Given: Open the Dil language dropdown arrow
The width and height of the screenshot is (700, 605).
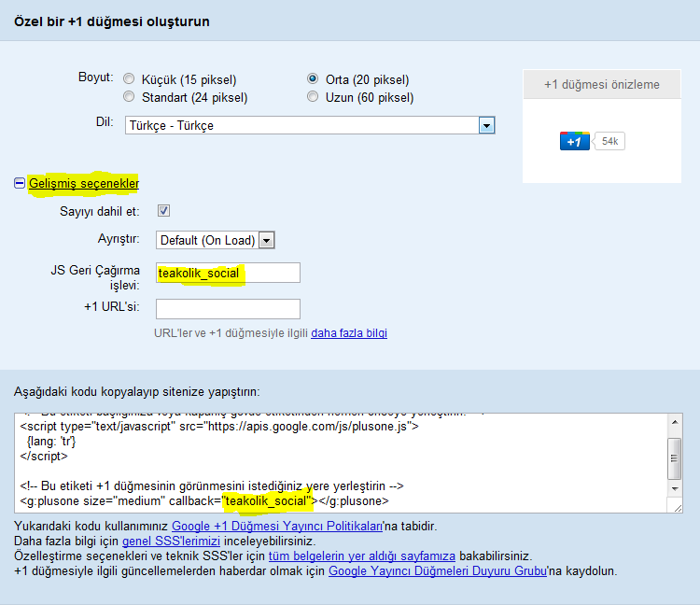Looking at the screenshot, I should click(486, 125).
